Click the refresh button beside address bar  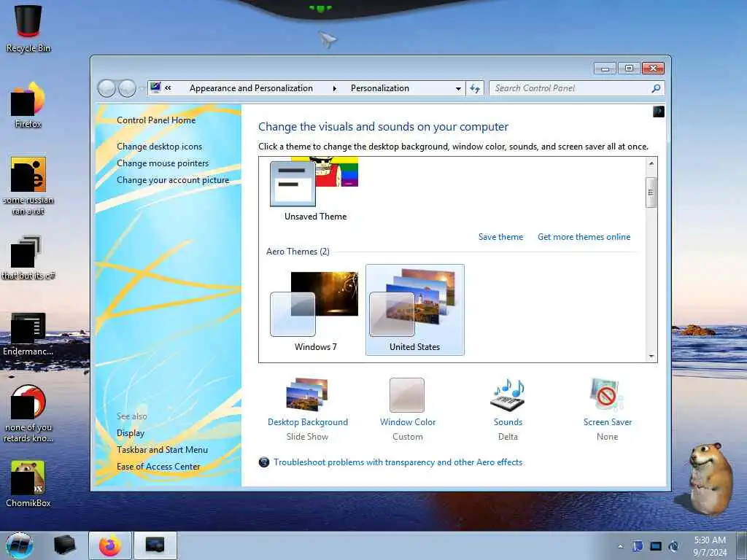pos(475,88)
